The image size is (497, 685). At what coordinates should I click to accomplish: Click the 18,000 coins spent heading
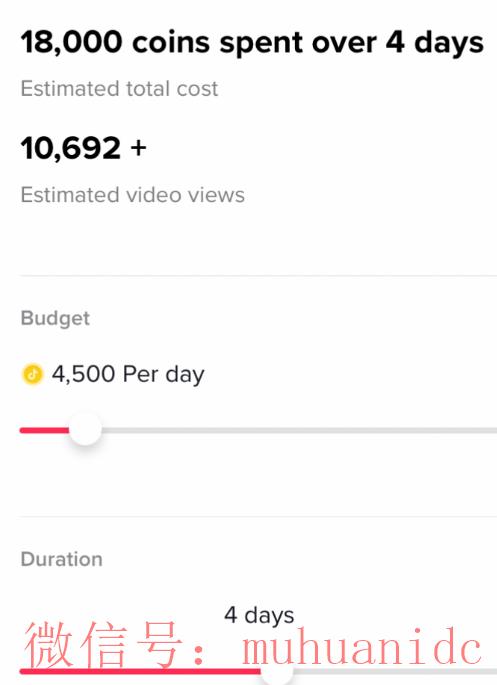click(252, 42)
